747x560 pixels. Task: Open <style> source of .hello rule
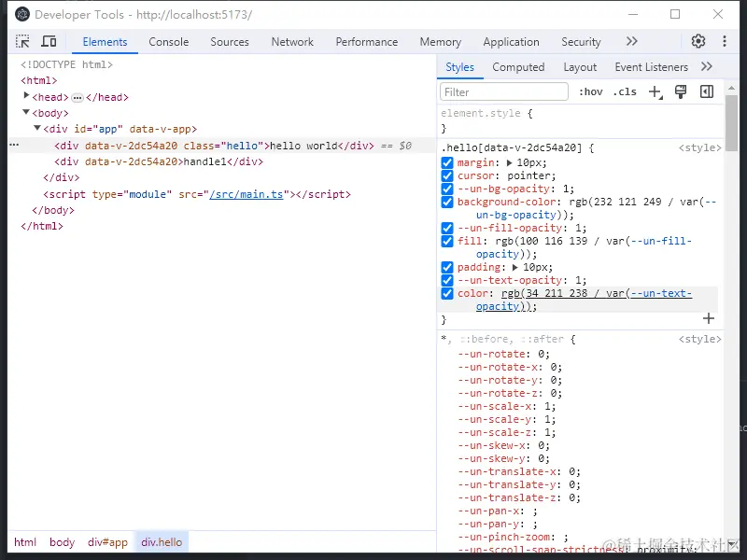tap(699, 147)
